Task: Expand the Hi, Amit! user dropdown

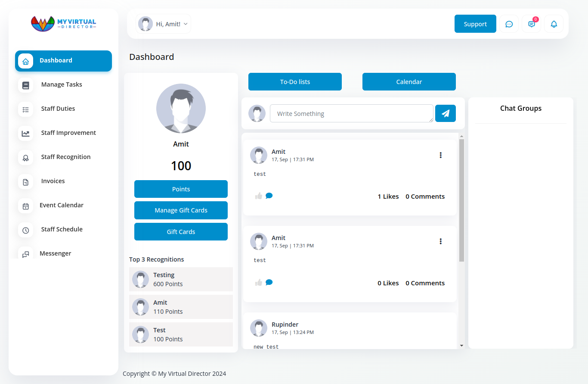Action: pyautogui.click(x=164, y=24)
